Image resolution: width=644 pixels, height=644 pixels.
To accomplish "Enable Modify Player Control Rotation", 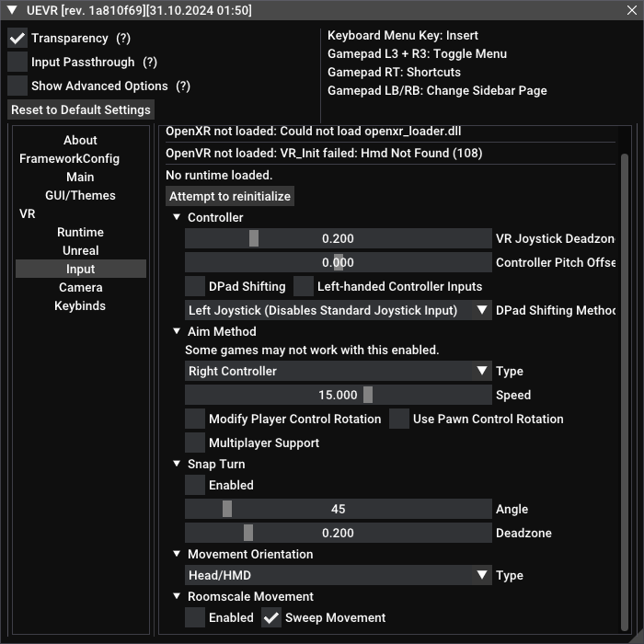I will pyautogui.click(x=195, y=419).
